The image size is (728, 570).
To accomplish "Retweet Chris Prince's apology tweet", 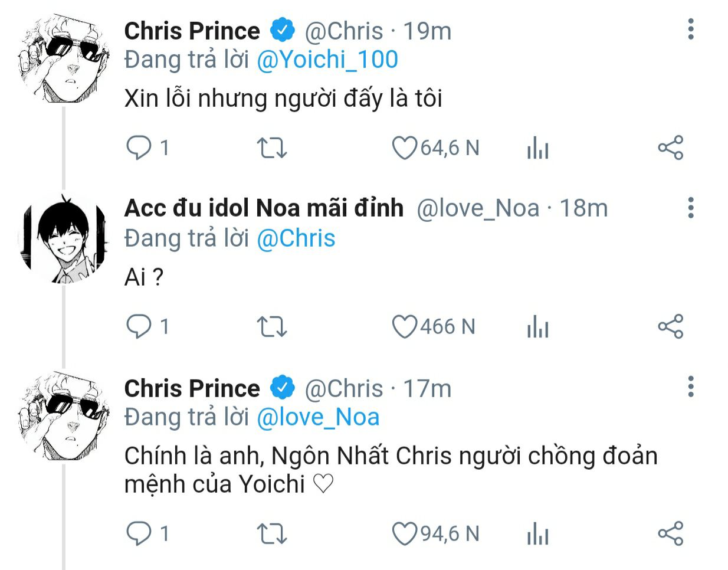I will [272, 148].
